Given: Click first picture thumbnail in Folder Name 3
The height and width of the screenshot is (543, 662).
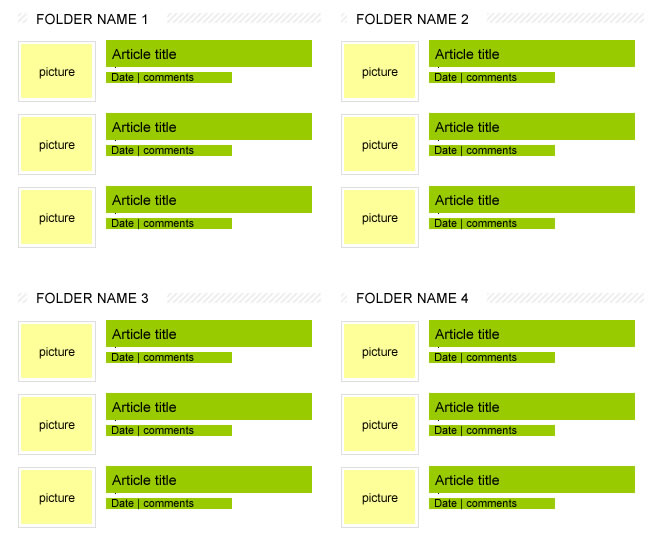Looking at the screenshot, I should pyautogui.click(x=57, y=351).
